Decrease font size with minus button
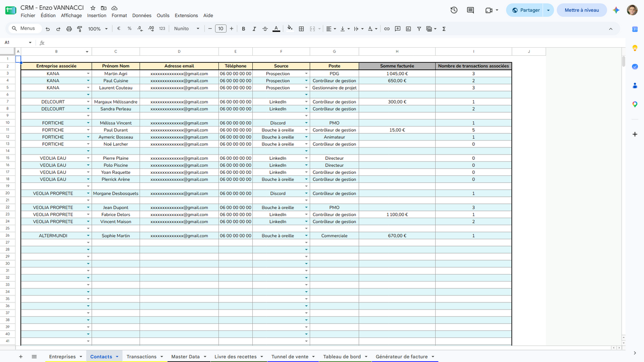644x362 pixels. pos(210,29)
